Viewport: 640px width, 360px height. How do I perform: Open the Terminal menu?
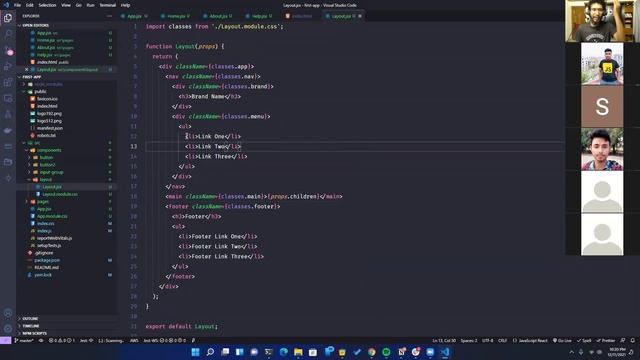tap(108, 5)
